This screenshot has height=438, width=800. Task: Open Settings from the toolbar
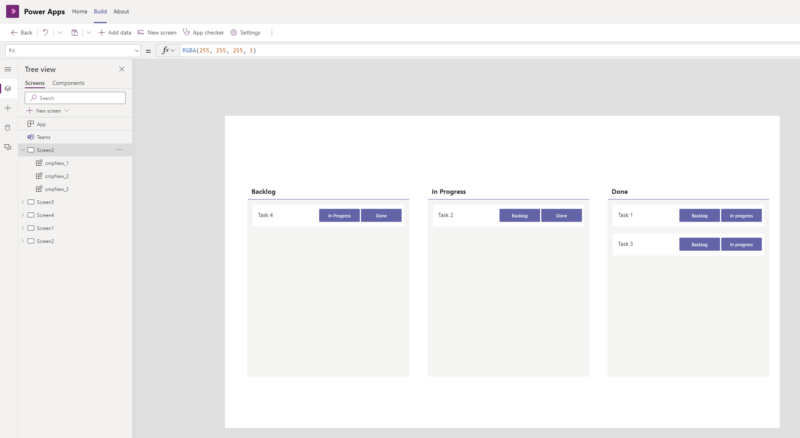pos(245,32)
